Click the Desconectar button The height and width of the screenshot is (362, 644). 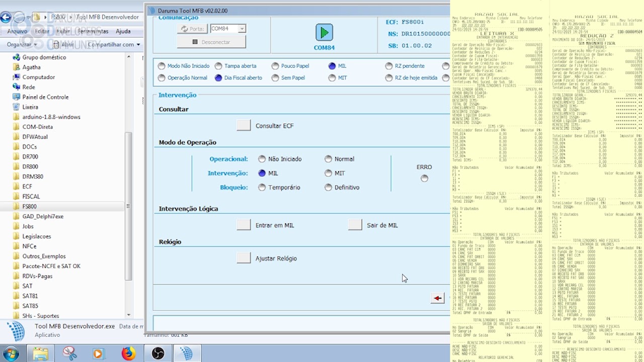click(x=211, y=42)
